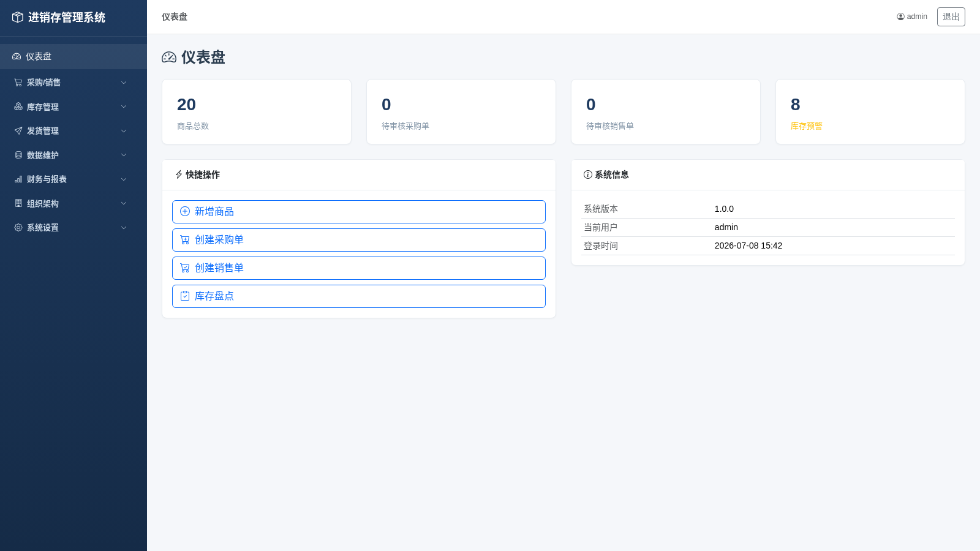Viewport: 980px width, 551px height.
Task: Open the 数据维护 sidebar menu label
Action: 43,155
